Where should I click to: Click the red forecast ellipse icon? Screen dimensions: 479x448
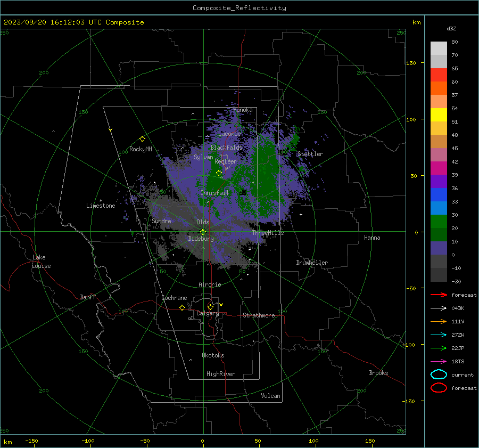439,388
